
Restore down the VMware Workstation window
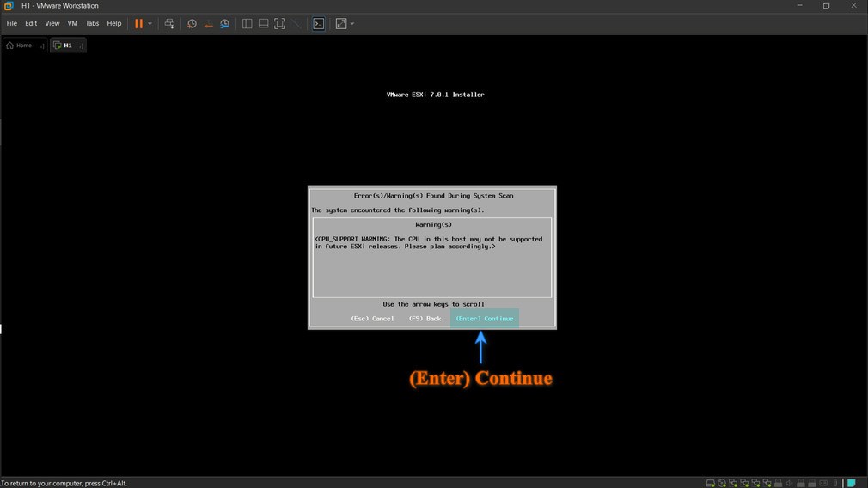[x=826, y=5]
